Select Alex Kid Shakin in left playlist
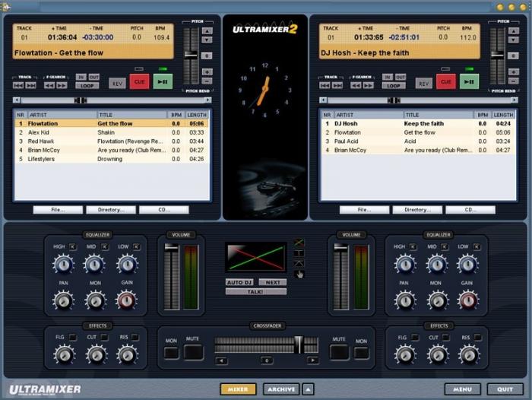The width and height of the screenshot is (532, 400). point(112,132)
